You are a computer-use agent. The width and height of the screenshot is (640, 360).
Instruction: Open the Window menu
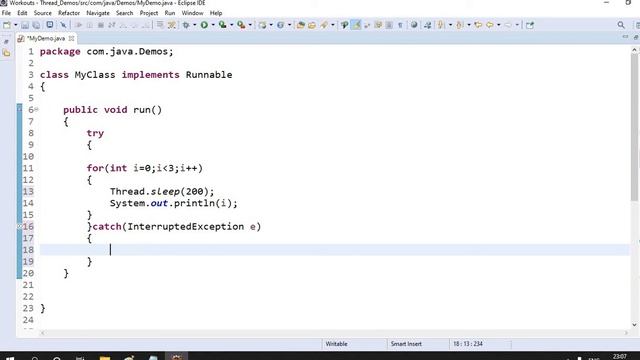(x=192, y=13)
